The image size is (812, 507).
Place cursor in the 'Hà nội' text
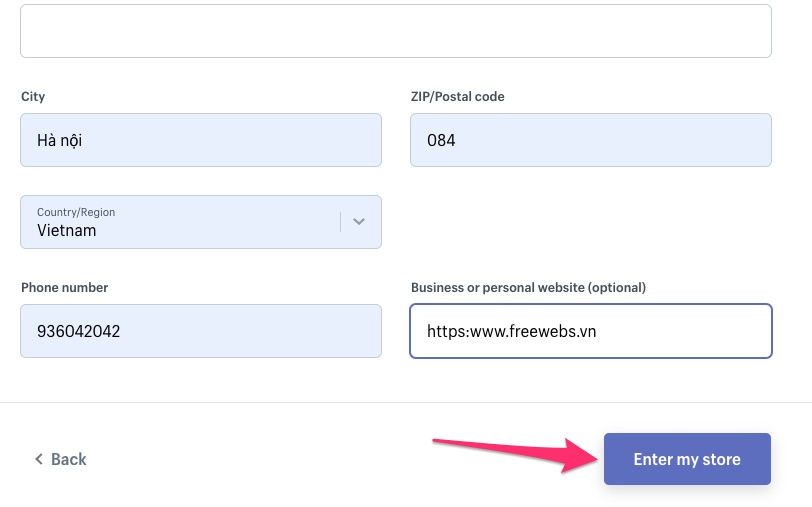(x=59, y=140)
